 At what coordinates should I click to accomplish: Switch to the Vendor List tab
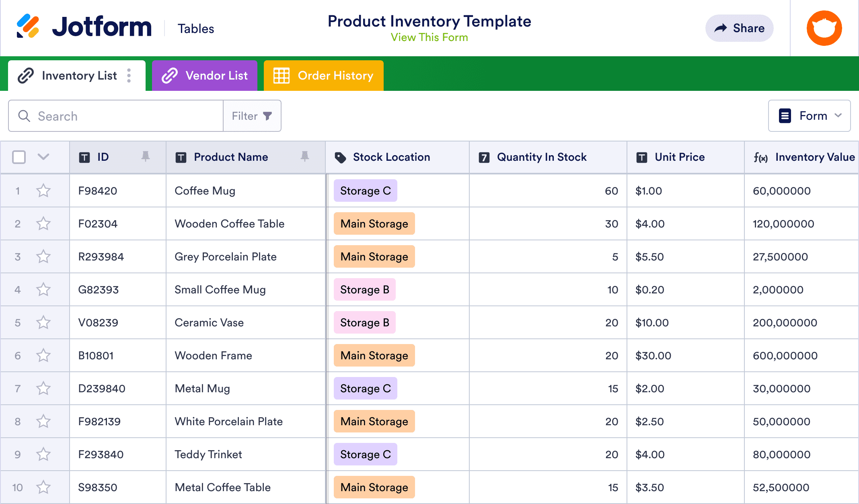(x=216, y=75)
